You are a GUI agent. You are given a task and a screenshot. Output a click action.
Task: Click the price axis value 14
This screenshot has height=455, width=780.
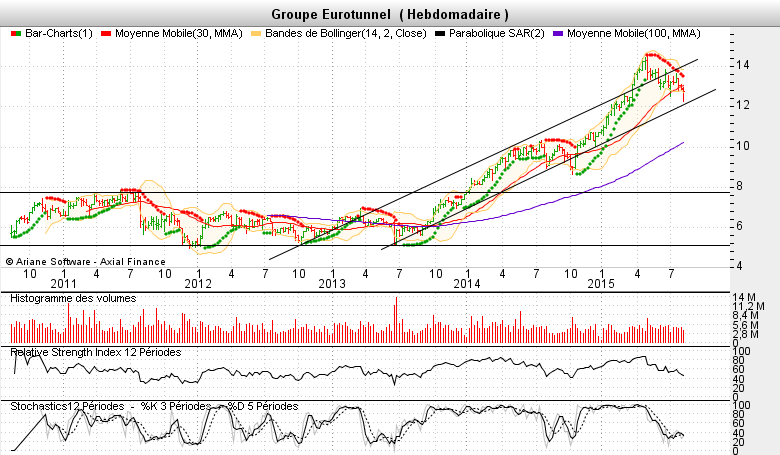pos(743,65)
